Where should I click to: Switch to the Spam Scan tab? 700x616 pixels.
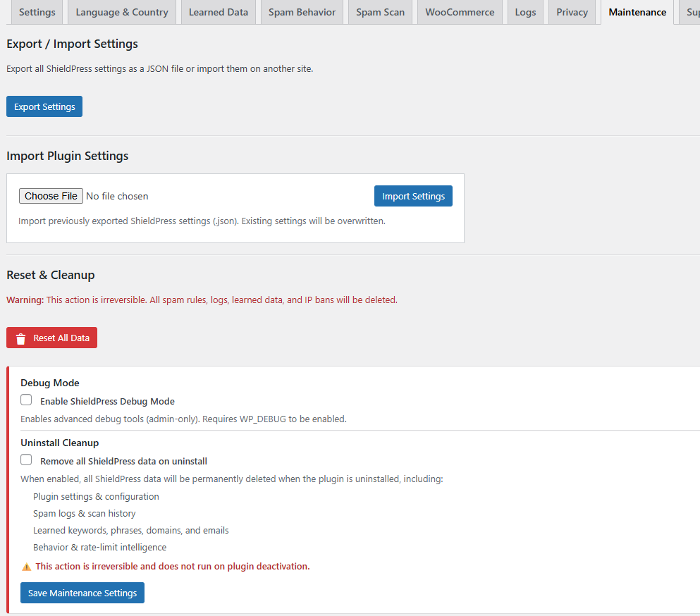380,12
